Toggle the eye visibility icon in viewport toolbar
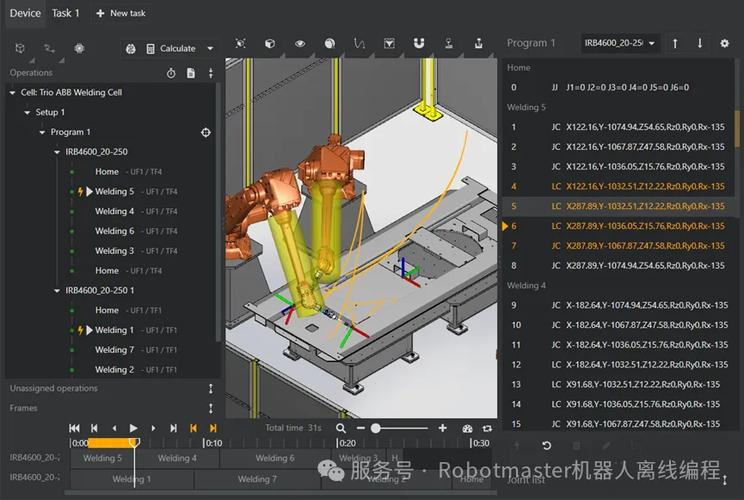This screenshot has width=744, height=500. coord(300,44)
